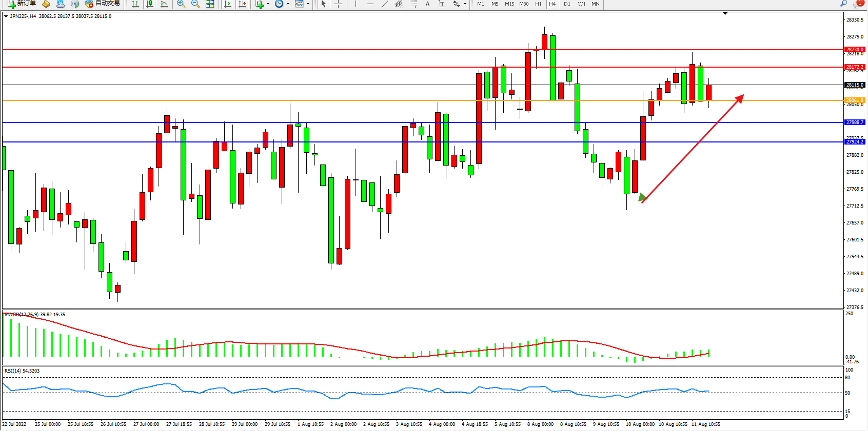Switch chart to candlestick mode
This screenshot has height=431, width=868.
[150, 4]
